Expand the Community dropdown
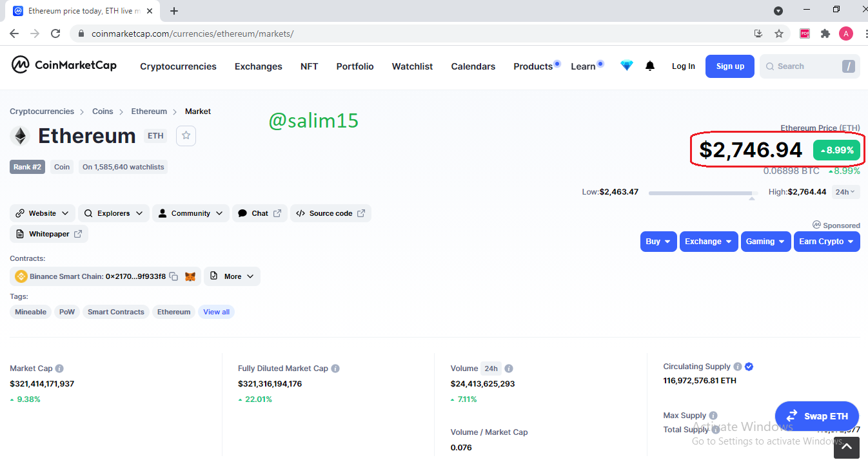This screenshot has width=868, height=469. pos(191,213)
